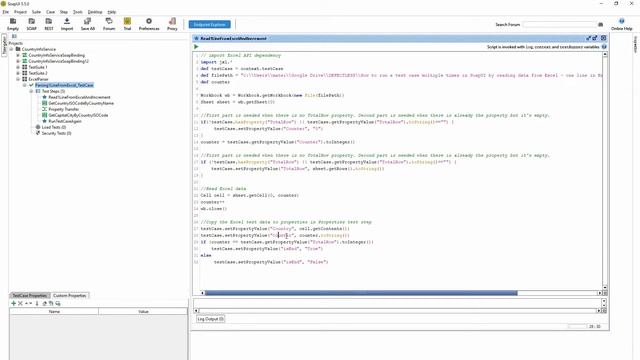The image size is (640, 360).
Task: Select the TestSuite 1 tree item
Action: tap(38, 67)
